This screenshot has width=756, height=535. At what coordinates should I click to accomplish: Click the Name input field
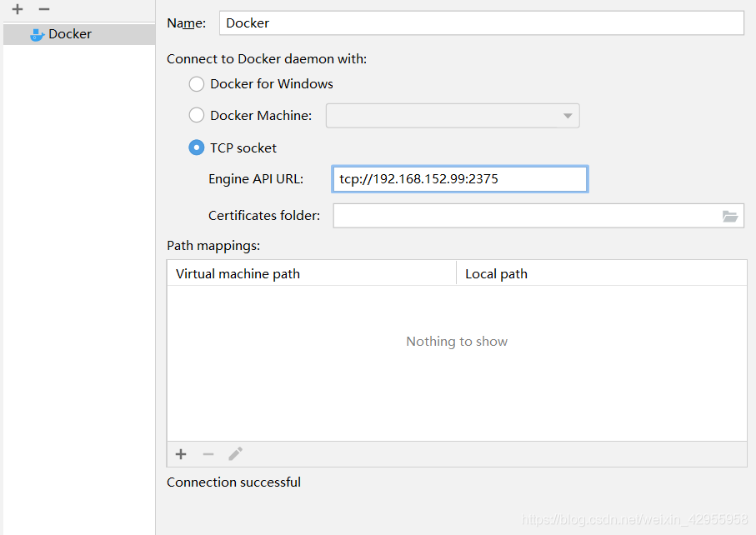[481, 23]
